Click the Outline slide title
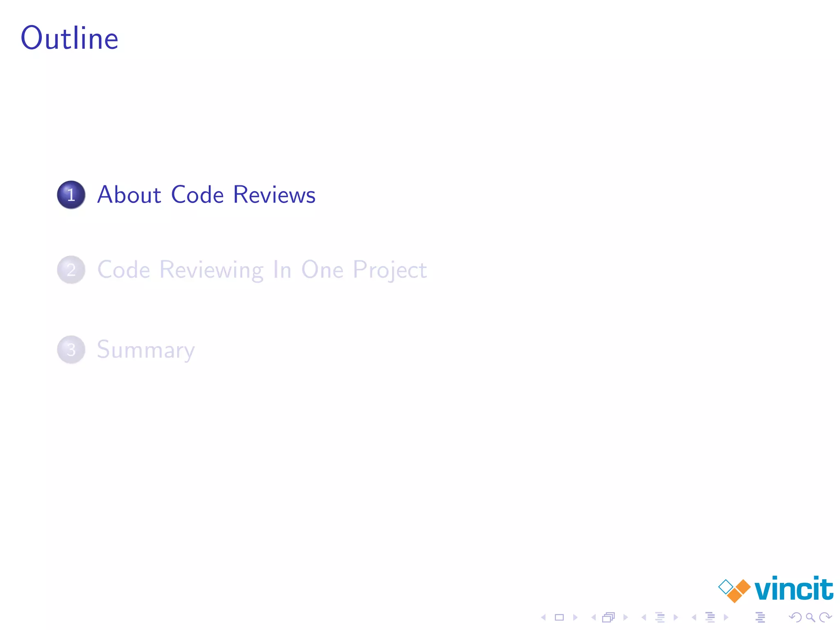The image size is (840, 630). coord(70,38)
